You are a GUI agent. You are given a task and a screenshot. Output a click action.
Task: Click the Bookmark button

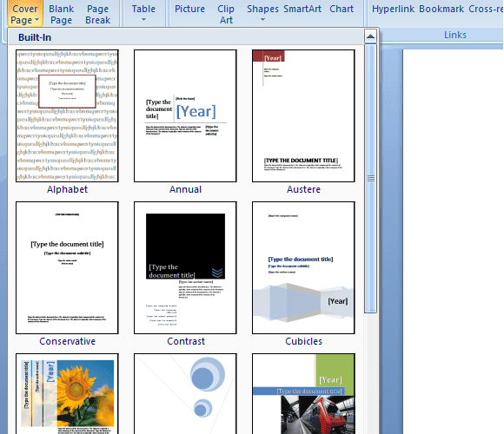coord(441,10)
